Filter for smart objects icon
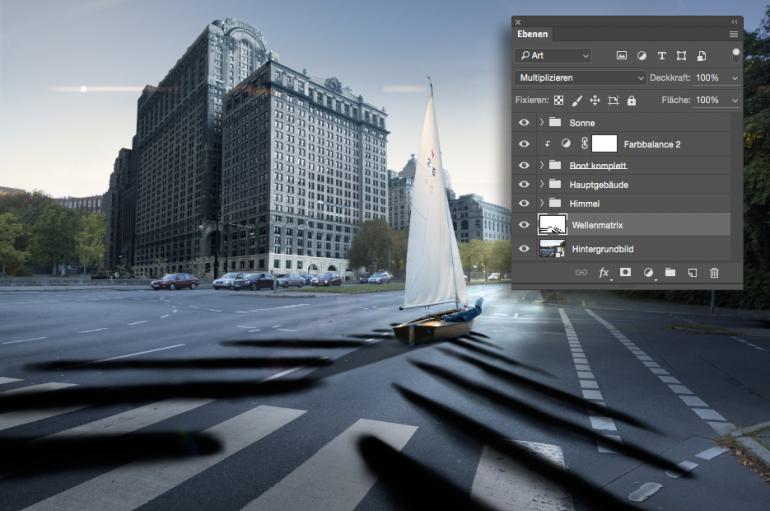Image resolution: width=770 pixels, height=511 pixels. (701, 55)
